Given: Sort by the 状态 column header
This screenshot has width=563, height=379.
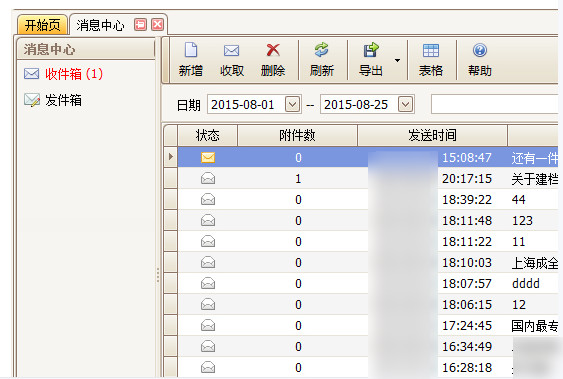Looking at the screenshot, I should coord(208,135).
